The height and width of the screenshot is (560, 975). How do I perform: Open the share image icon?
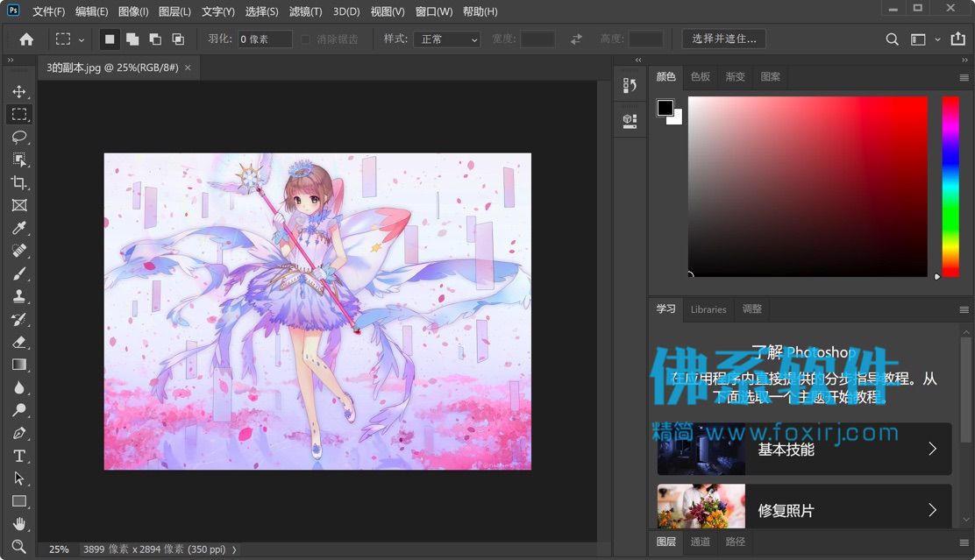958,39
